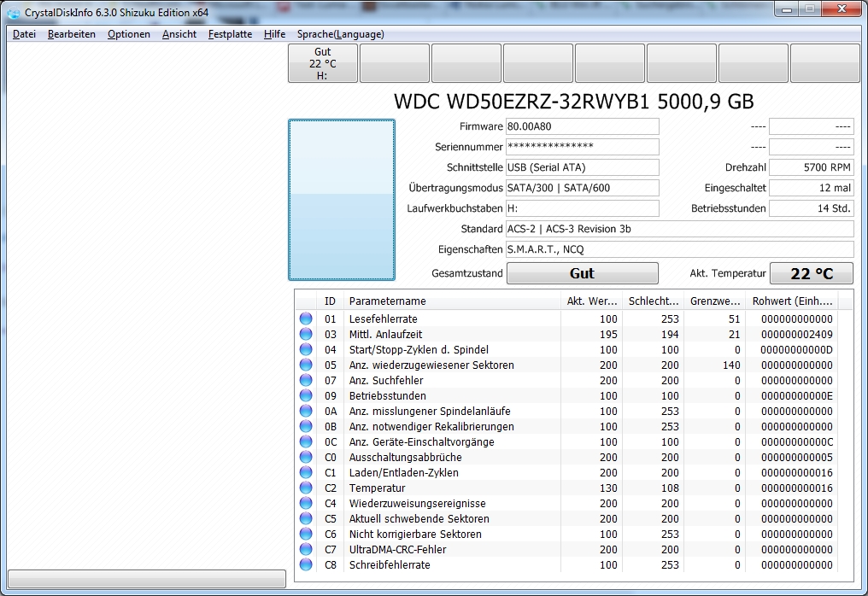Click the 22 °C temperature button
868x596 pixels.
coord(812,273)
